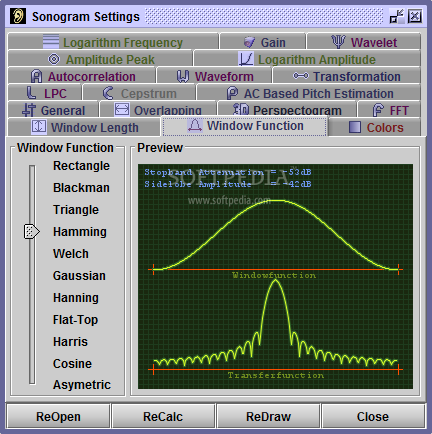Select Hanning window function label

(x=76, y=298)
